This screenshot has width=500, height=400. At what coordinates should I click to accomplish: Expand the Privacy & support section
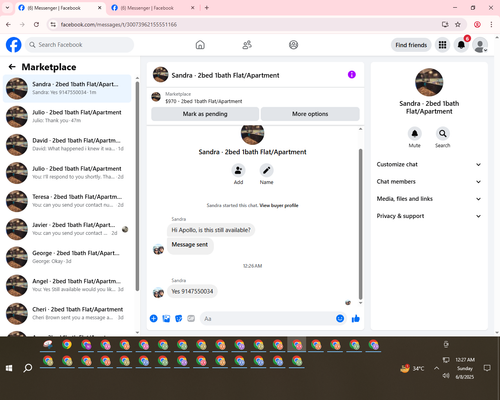point(429,216)
